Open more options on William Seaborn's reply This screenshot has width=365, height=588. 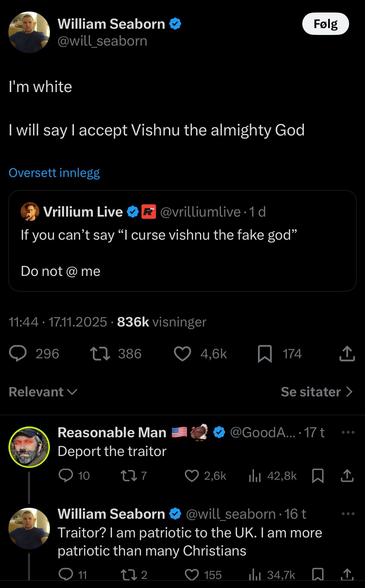348,514
